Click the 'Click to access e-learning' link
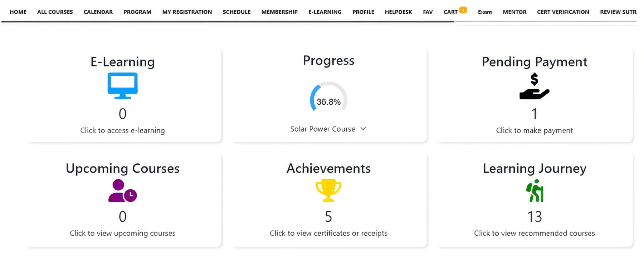The image size is (644, 259). click(x=122, y=130)
